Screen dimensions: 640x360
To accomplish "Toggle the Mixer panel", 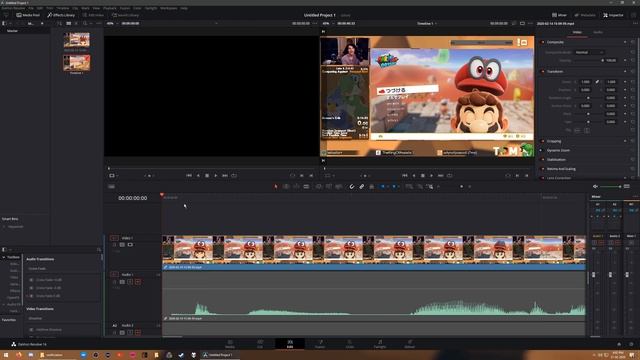I will click(559, 15).
